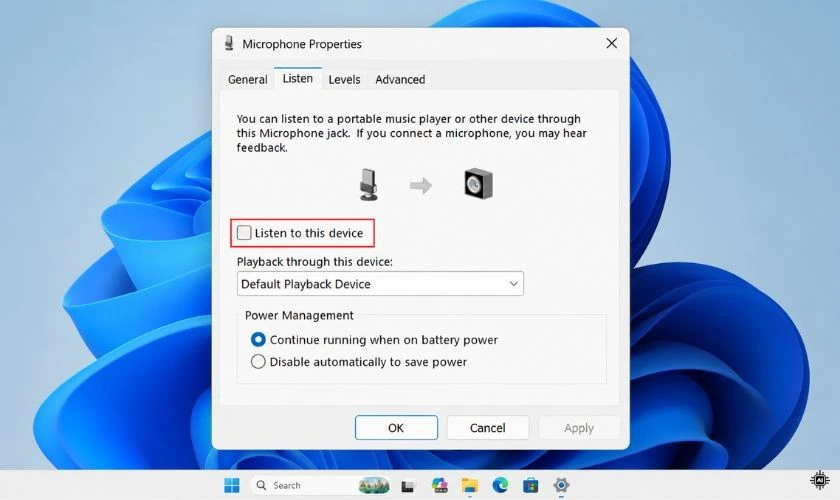840x500 pixels.
Task: Click the search highlights image in taskbar
Action: coord(374,486)
